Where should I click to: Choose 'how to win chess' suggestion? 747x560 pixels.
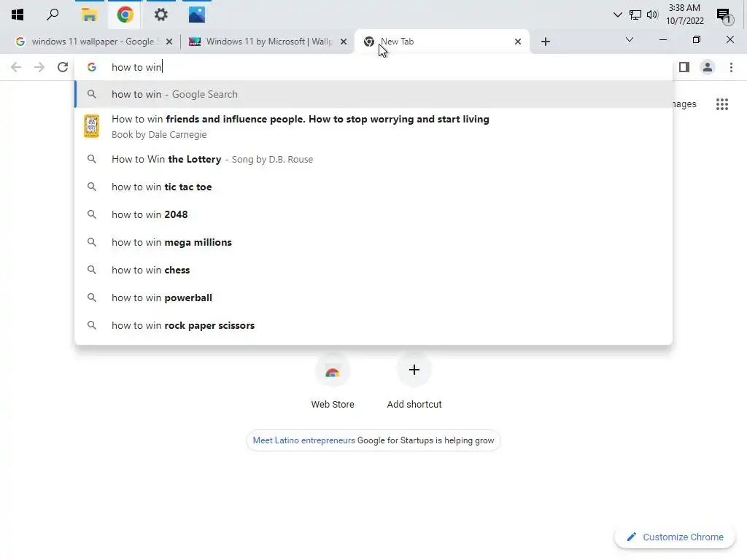click(x=373, y=270)
